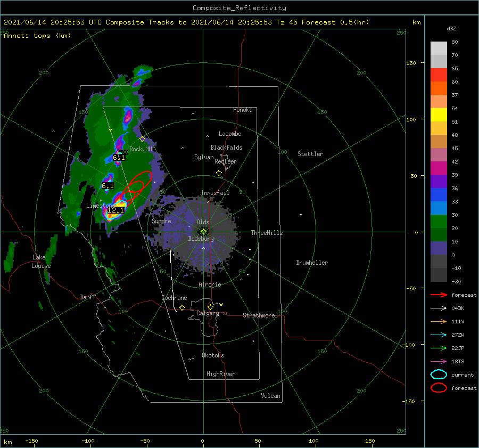Select the Didsbury label
Image resolution: width=479 pixels, height=448 pixels.
(201, 239)
